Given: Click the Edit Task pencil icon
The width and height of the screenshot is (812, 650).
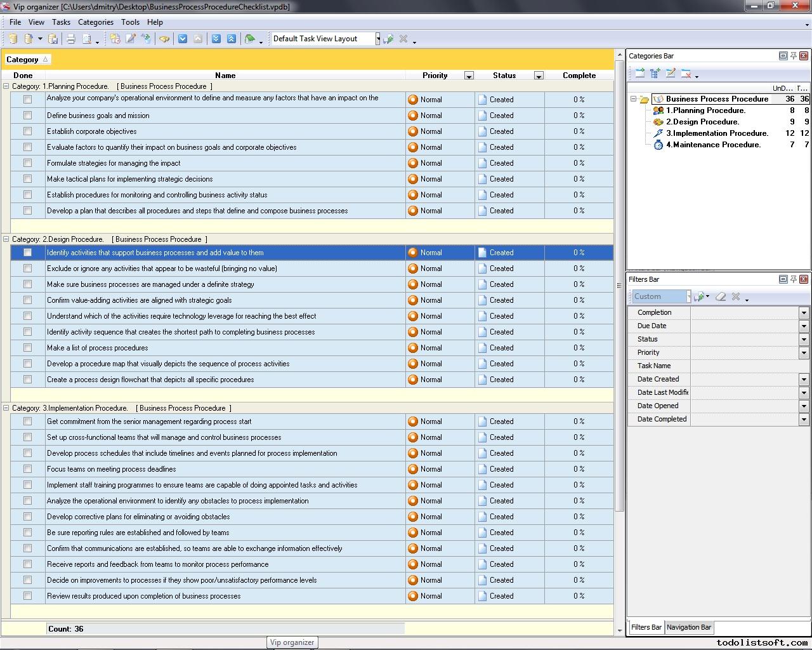Looking at the screenshot, I should [131, 39].
